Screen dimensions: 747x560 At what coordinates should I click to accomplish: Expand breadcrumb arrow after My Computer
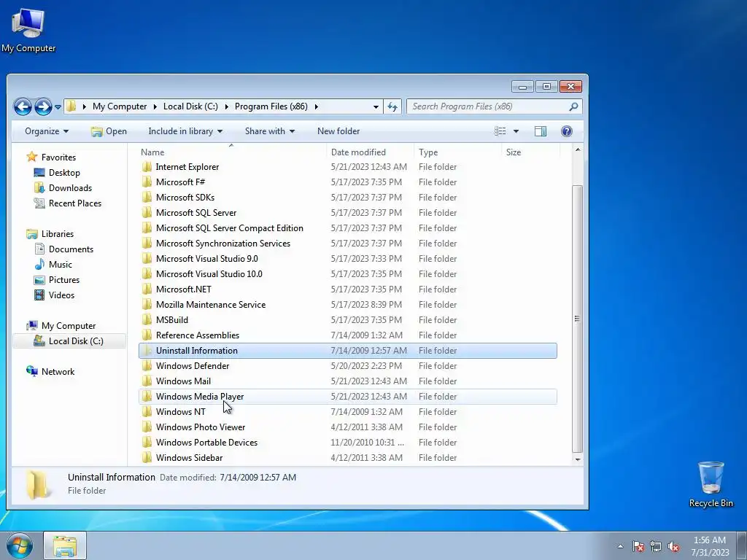click(x=155, y=106)
